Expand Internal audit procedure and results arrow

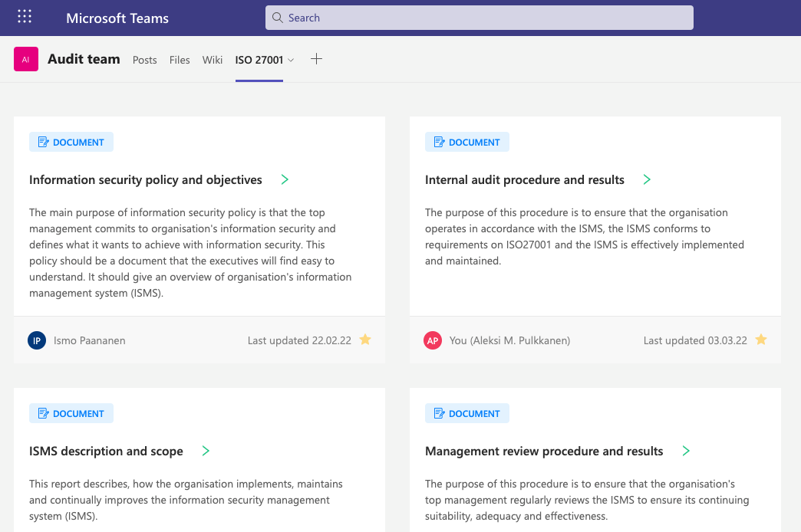pyautogui.click(x=648, y=179)
